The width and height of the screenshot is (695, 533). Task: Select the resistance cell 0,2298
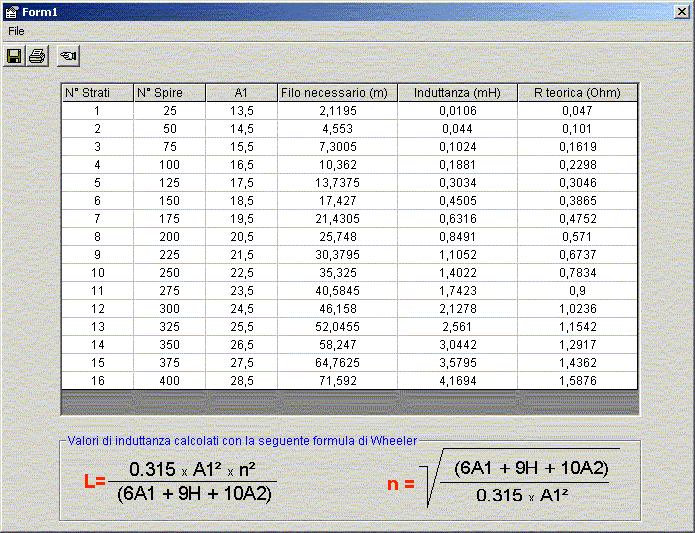click(578, 165)
